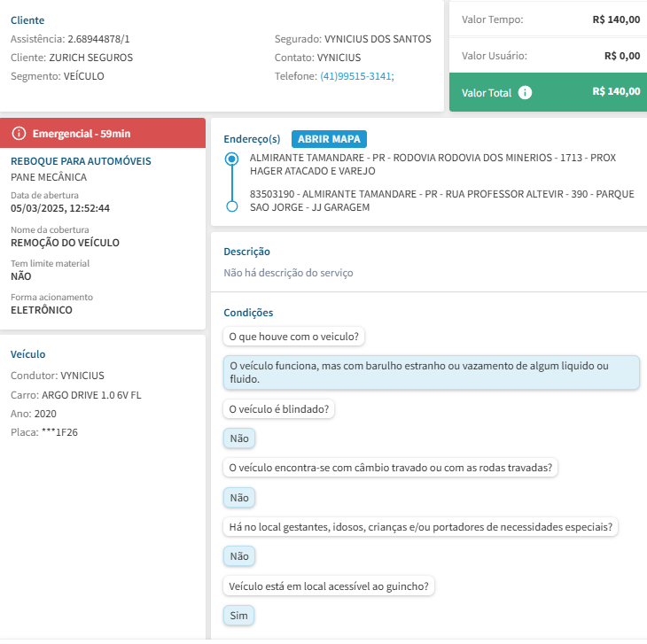Select the hollow destination address marker
This screenshot has height=644, width=647.
coord(232,206)
